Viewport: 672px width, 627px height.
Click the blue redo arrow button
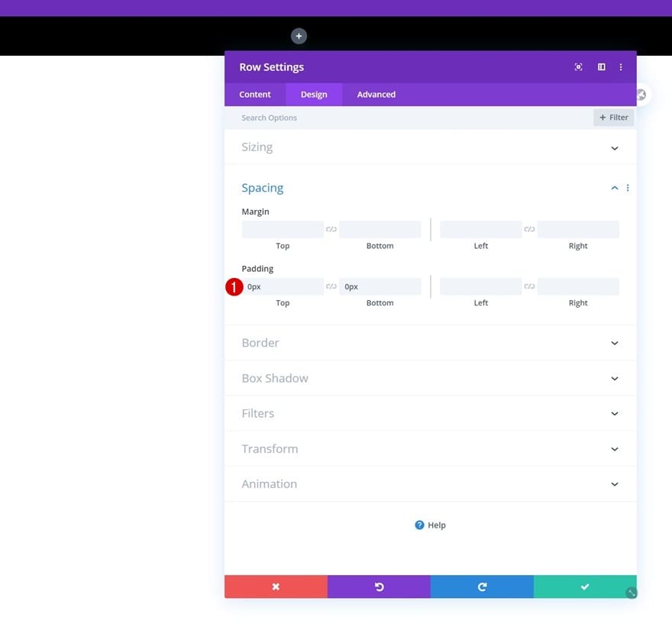(482, 587)
